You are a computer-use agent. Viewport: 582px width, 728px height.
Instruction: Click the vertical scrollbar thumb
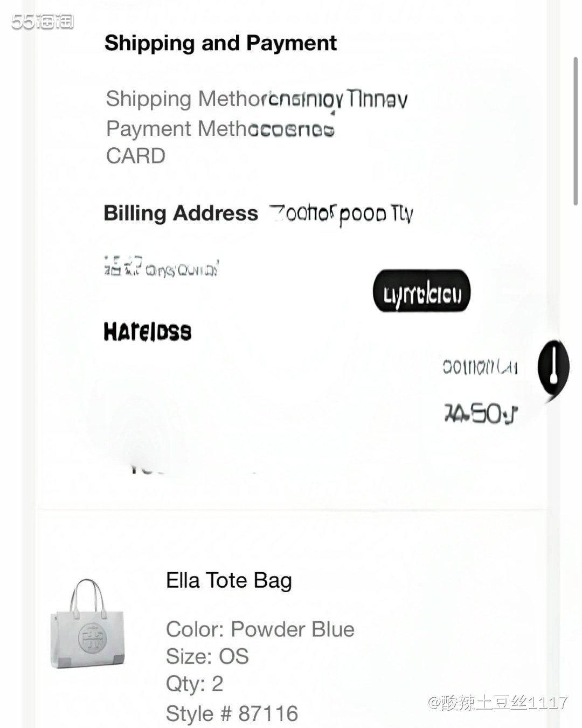point(576,129)
